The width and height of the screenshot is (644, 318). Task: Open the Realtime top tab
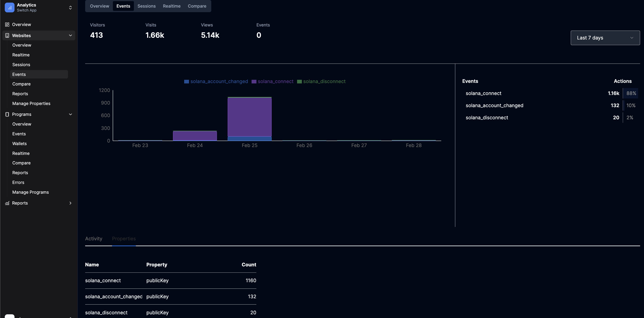171,6
